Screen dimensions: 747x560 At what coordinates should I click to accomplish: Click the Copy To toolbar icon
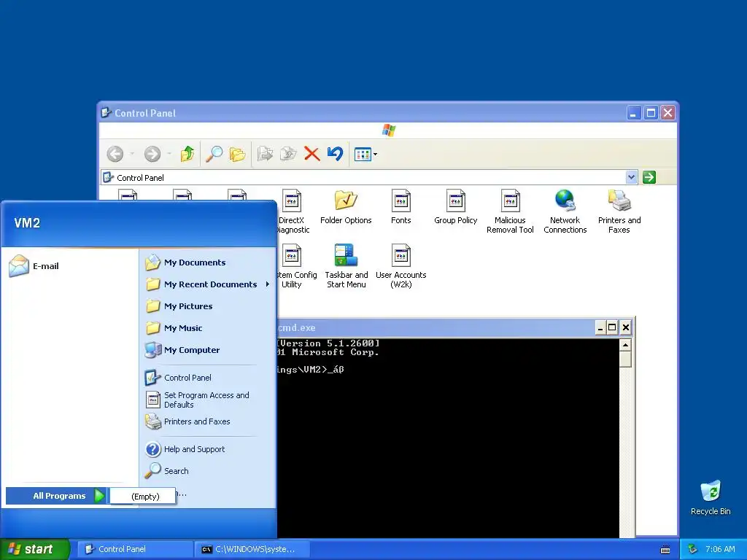pyautogui.click(x=288, y=154)
